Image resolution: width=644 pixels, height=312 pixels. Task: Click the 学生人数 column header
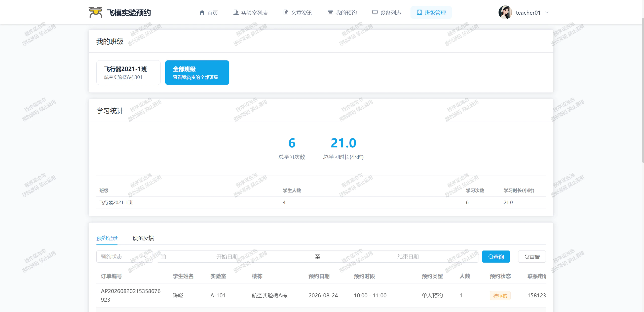292,191
